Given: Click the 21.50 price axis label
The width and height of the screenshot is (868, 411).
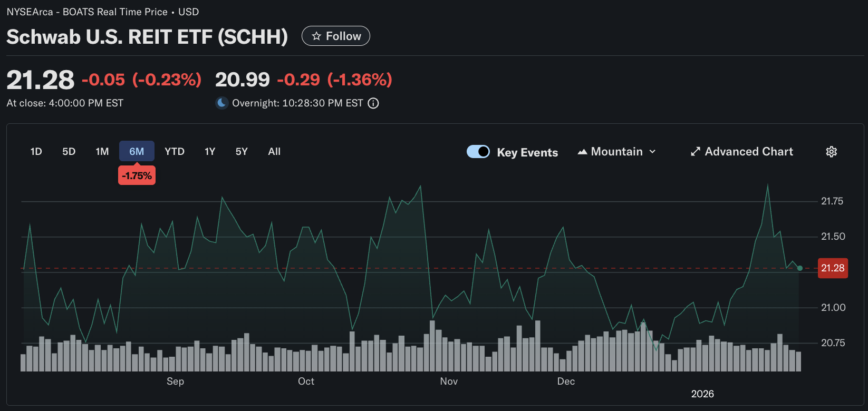Looking at the screenshot, I should (833, 237).
